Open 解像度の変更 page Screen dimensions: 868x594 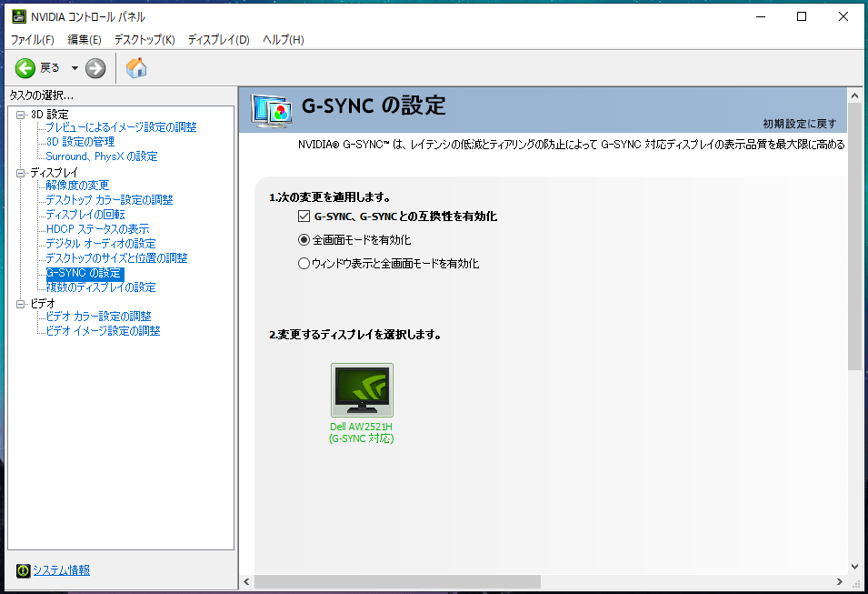pyautogui.click(x=77, y=185)
